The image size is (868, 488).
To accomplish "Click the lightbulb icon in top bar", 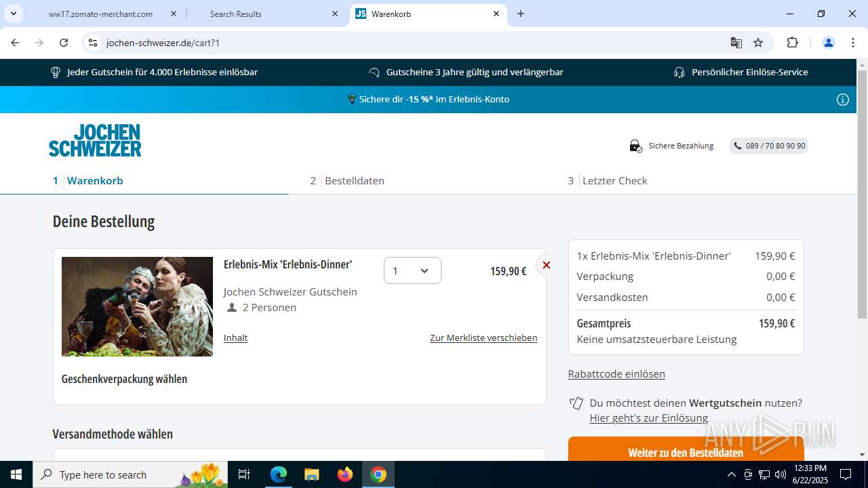I will pos(56,73).
